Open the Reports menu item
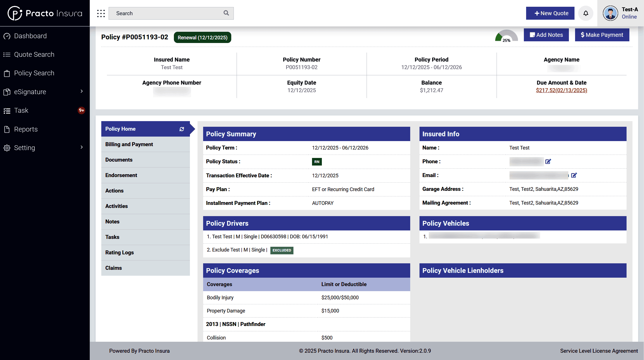Image resolution: width=644 pixels, height=360 pixels. click(26, 129)
